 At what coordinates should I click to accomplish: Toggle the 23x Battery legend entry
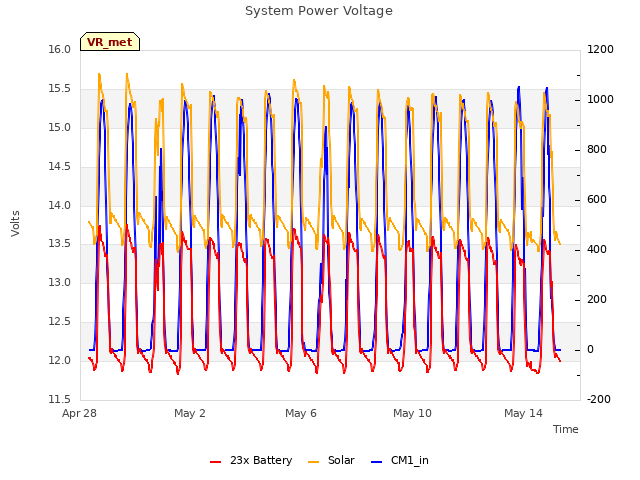click(x=251, y=460)
